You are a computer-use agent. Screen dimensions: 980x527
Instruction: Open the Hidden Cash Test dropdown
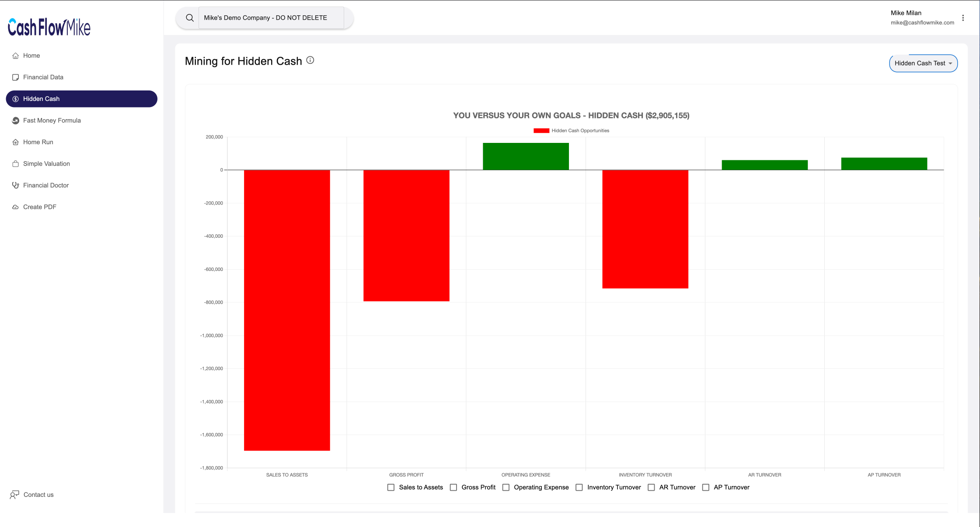(923, 63)
